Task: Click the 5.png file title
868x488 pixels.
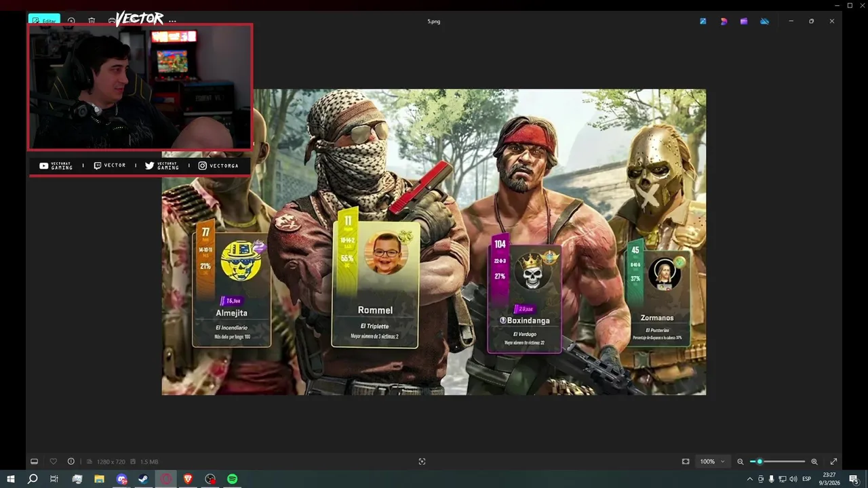Action: coord(433,21)
